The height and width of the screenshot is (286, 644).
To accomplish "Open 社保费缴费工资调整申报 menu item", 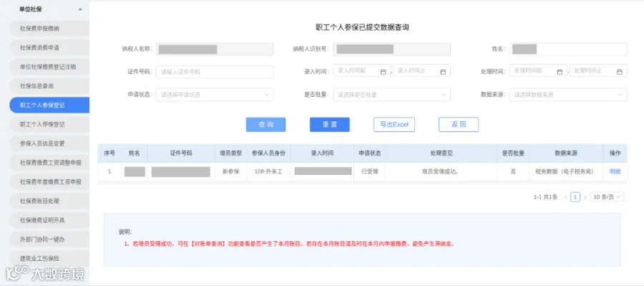I will tap(49, 163).
